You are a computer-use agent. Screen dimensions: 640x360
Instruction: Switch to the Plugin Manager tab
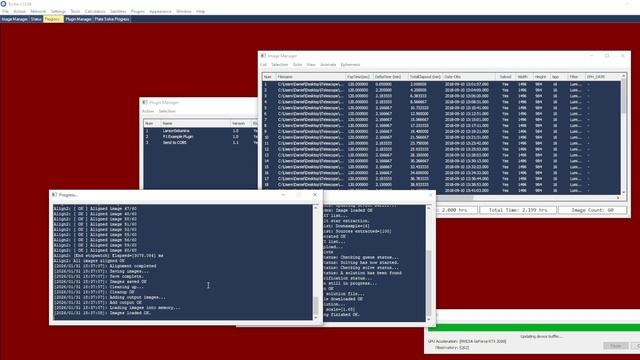[x=78, y=19]
